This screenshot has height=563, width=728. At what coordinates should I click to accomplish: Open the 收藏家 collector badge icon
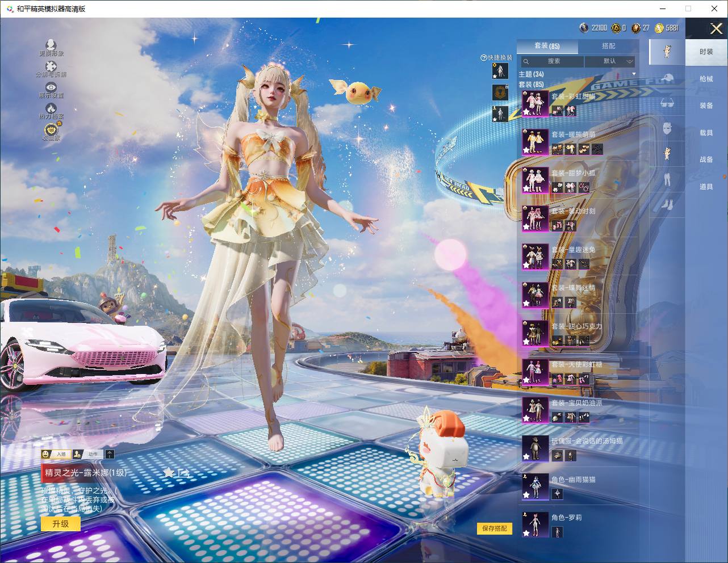tap(51, 129)
